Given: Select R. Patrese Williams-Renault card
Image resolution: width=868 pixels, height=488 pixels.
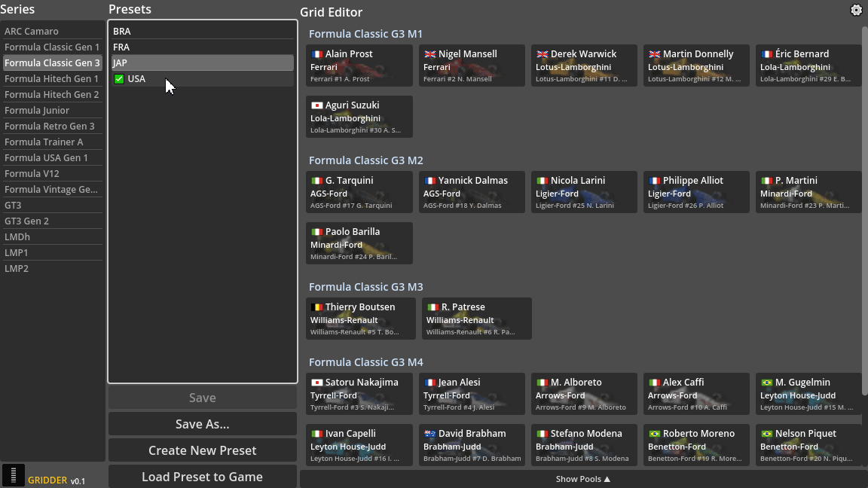Looking at the screenshot, I should [x=477, y=319].
